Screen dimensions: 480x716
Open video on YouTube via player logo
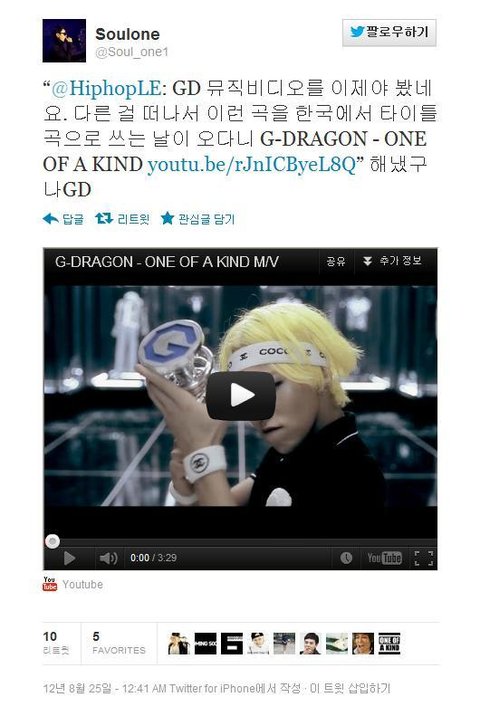[385, 558]
